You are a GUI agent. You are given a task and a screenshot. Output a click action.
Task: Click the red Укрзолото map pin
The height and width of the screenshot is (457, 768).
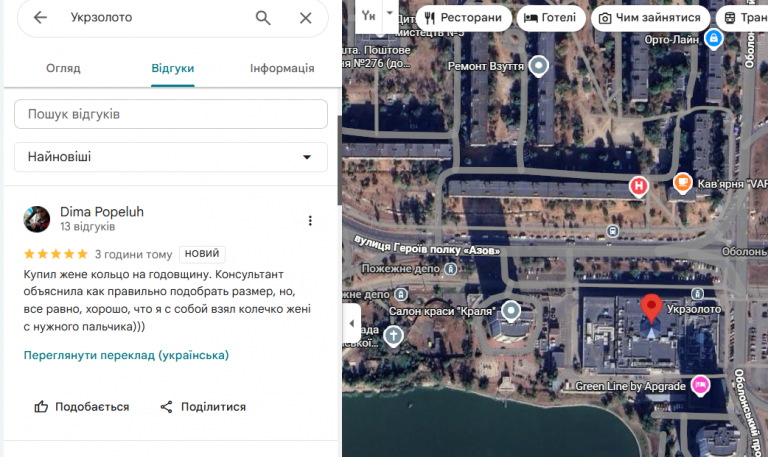point(651,308)
